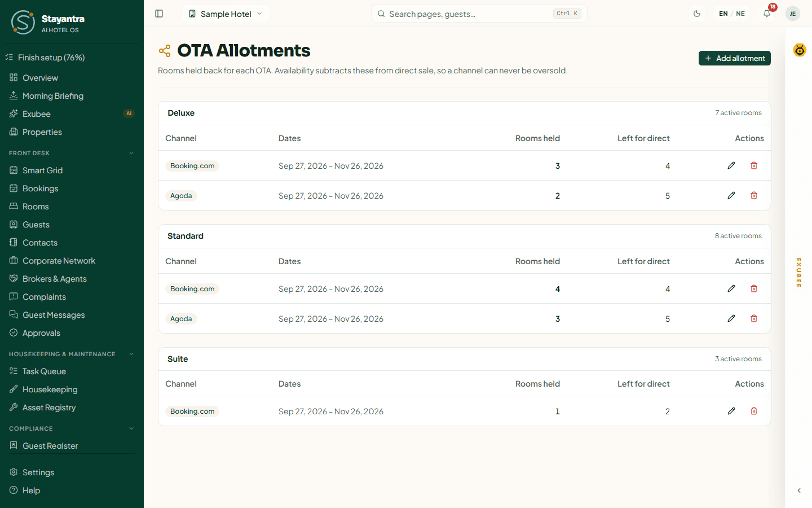Delete Standard Booking.com allotment trash icon
812x508 pixels.
point(754,288)
